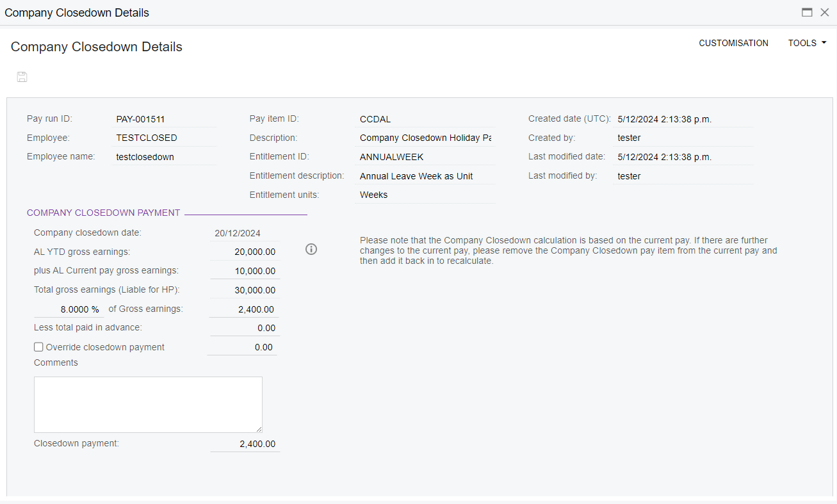Open the Tools dropdown menu
The width and height of the screenshot is (837, 504).
807,43
